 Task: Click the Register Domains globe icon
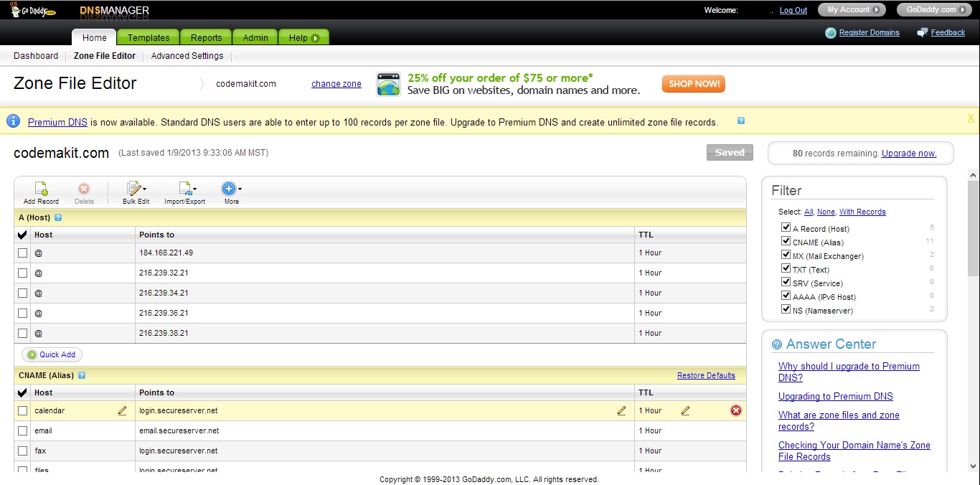click(x=831, y=32)
